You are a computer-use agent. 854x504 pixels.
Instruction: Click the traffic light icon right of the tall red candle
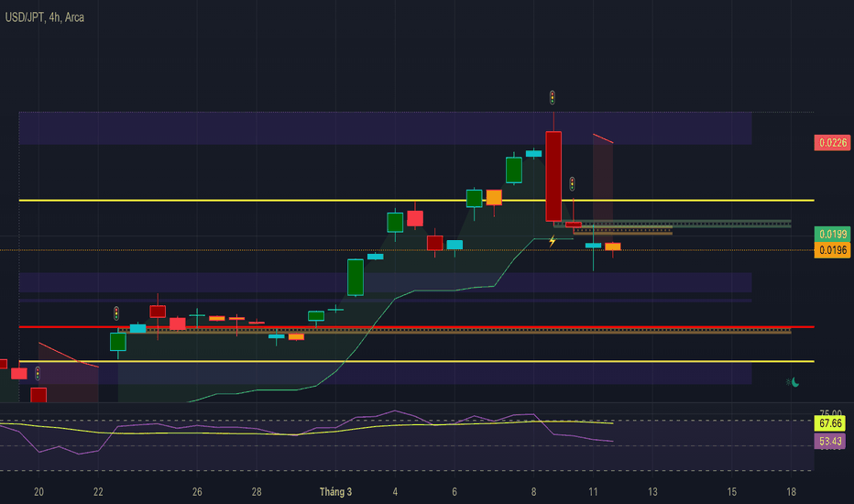[573, 182]
